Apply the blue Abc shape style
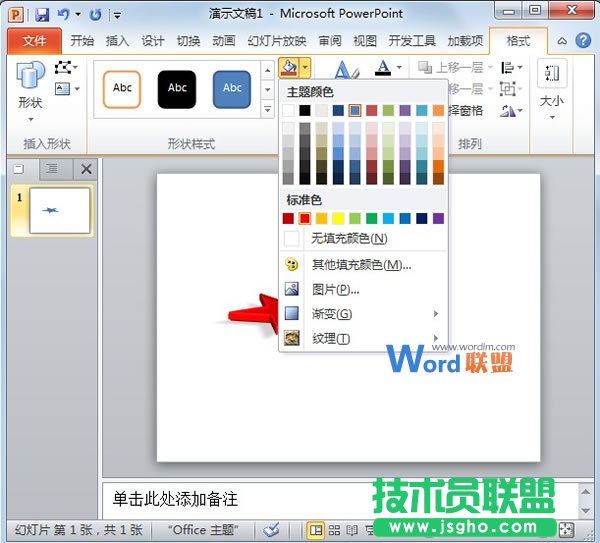Image resolution: width=600 pixels, height=543 pixels. pyautogui.click(x=232, y=89)
